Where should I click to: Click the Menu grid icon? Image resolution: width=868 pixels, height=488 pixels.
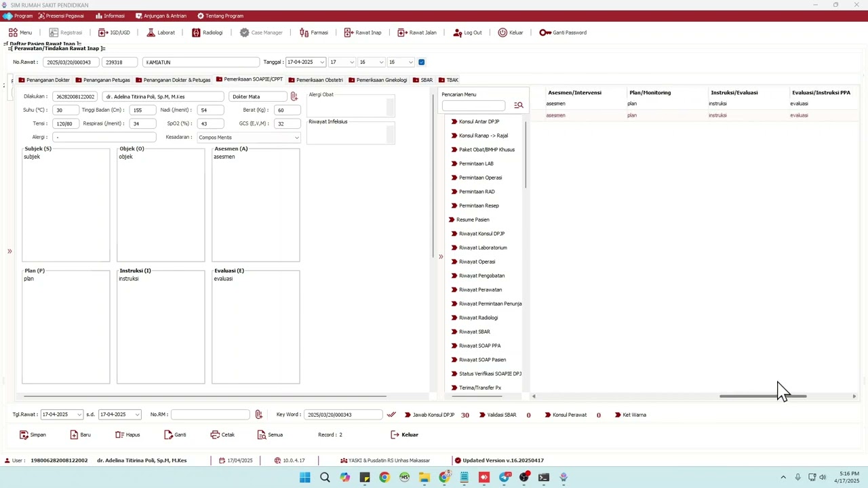[13, 33]
